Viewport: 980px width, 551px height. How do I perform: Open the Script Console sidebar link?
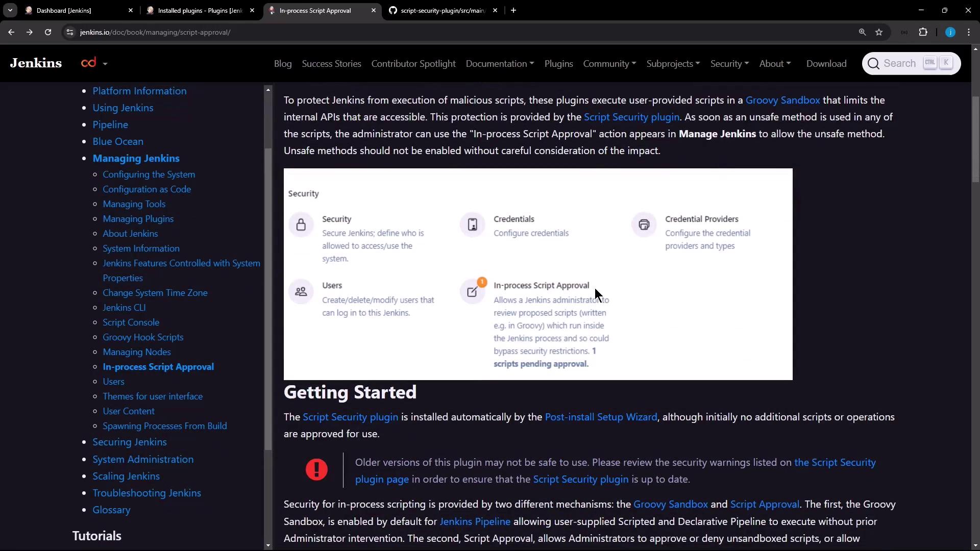131,322
